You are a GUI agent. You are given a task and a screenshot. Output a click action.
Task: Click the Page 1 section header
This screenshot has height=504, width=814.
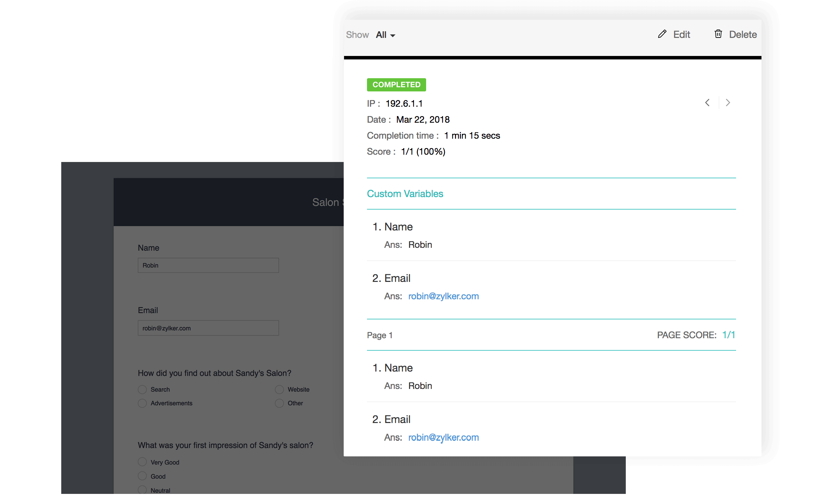[380, 335]
